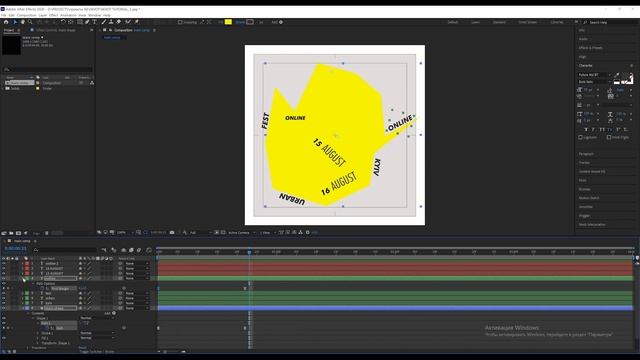Image resolution: width=640 pixels, height=360 pixels.
Task: Click the Stroke color swatch in toolbar
Action: 250,22
